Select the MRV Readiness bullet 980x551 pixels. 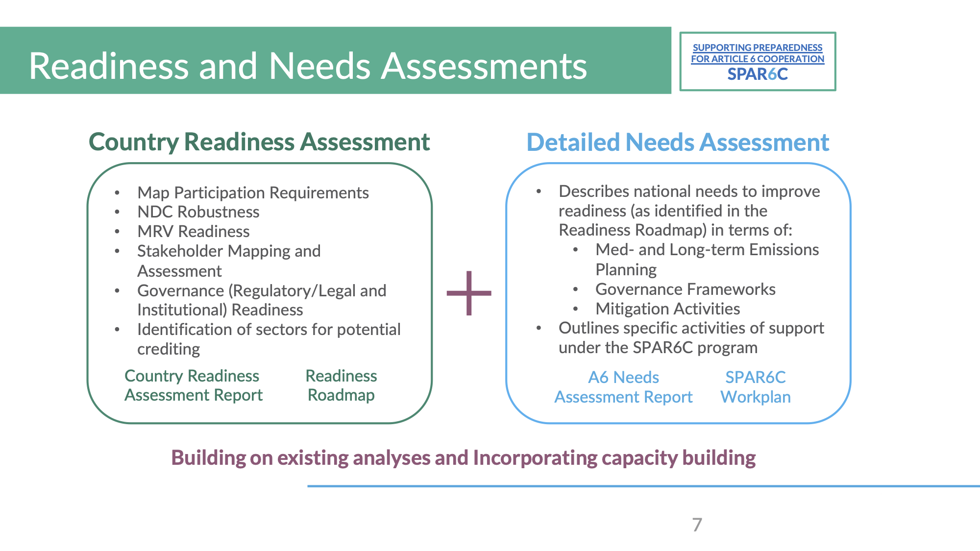pos(194,231)
